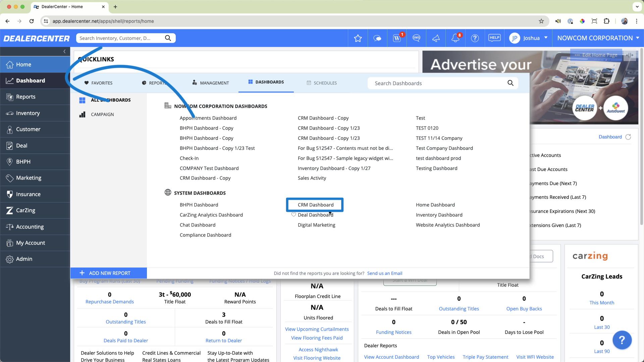Click the Add New Report button

[x=109, y=273]
